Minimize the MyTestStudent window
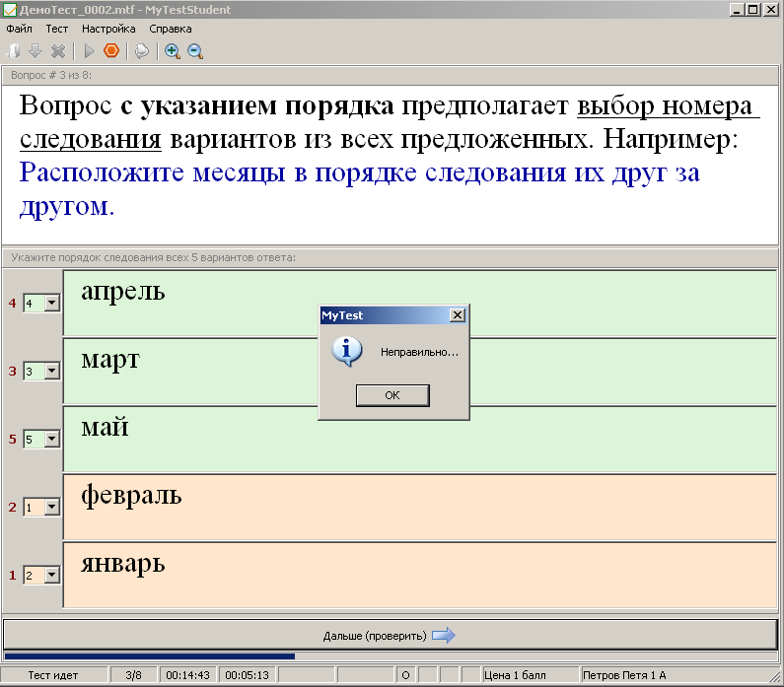The height and width of the screenshot is (687, 784). pos(736,10)
